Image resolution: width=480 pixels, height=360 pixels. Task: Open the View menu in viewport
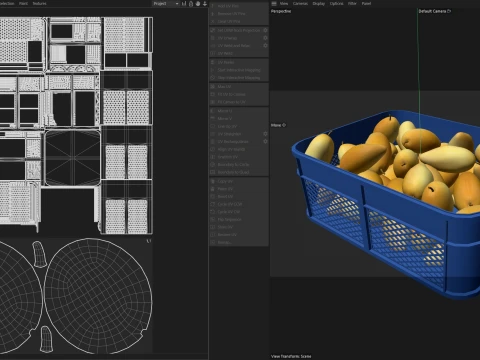coord(284,4)
